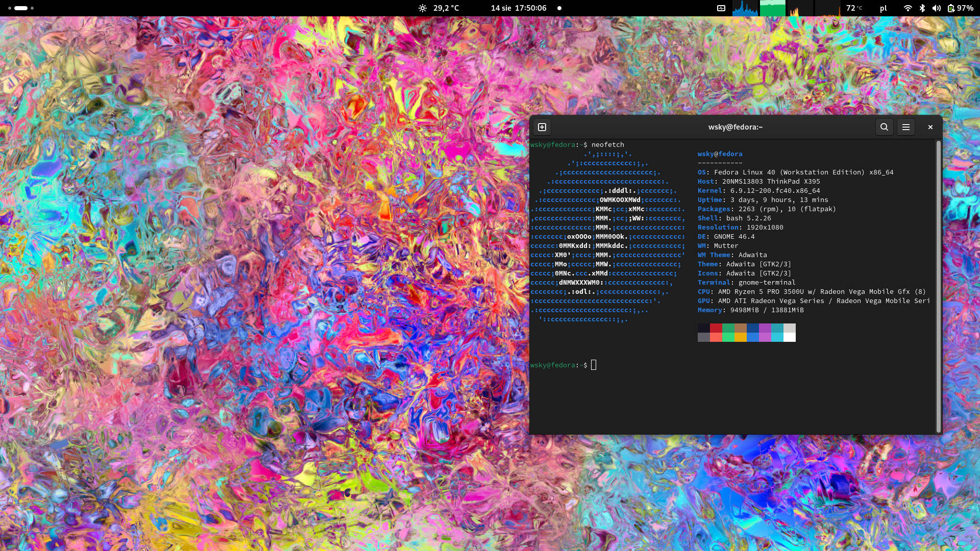
Task: Open the clock and calendar menu
Action: tap(519, 8)
